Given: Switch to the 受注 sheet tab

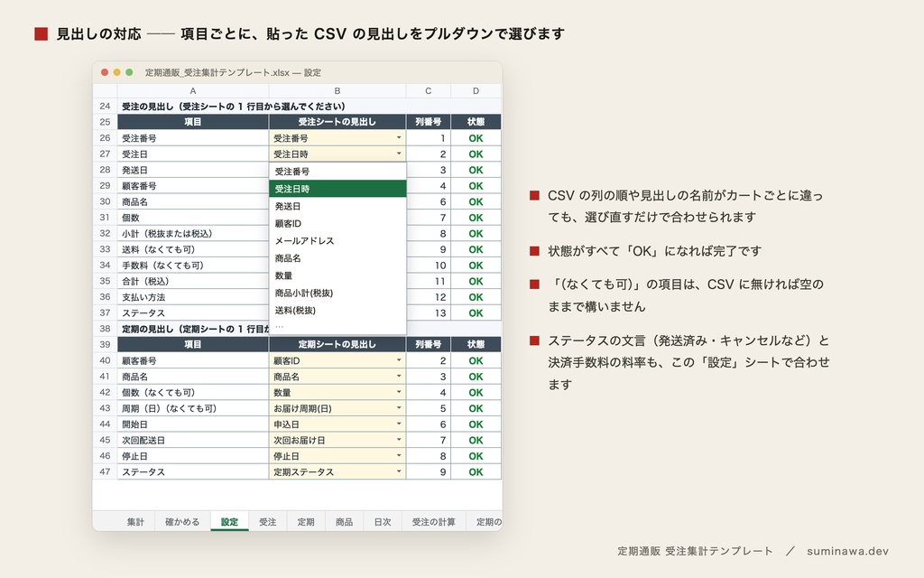Looking at the screenshot, I should click(267, 522).
